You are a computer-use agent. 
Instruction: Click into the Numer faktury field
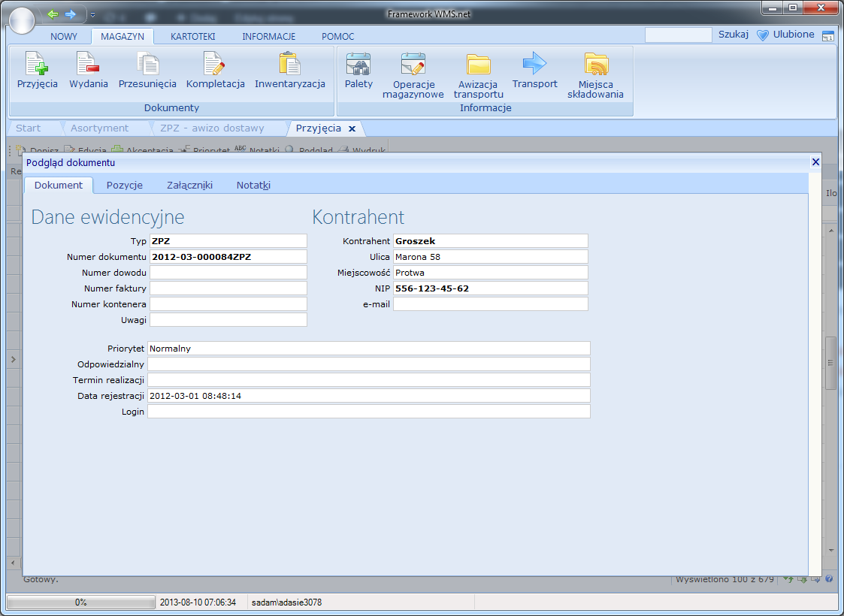point(228,288)
